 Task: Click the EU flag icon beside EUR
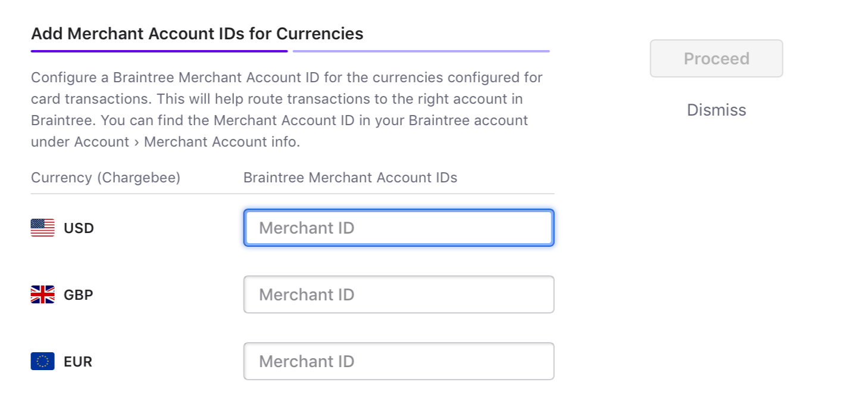click(x=42, y=361)
